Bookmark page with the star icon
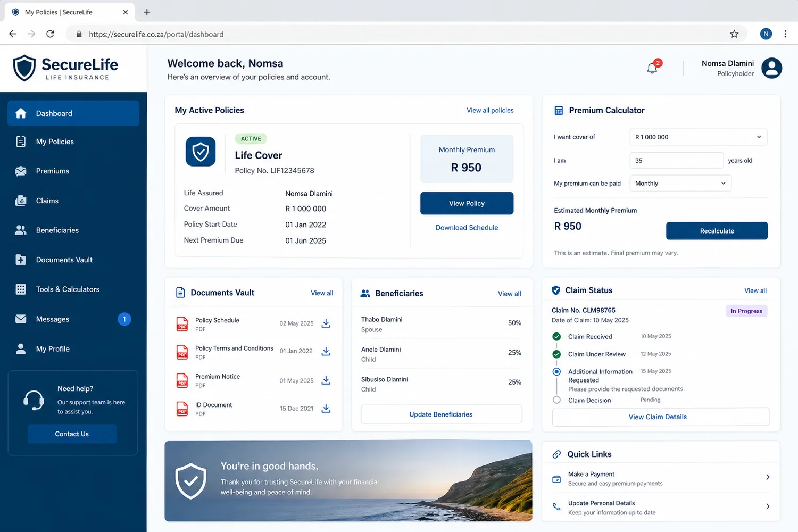Image resolution: width=798 pixels, height=532 pixels. (x=734, y=34)
